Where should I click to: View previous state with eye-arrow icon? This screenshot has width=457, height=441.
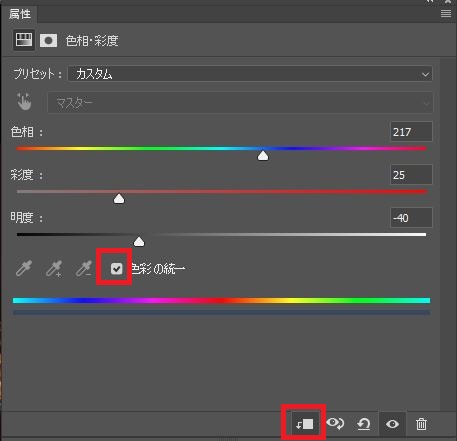pos(335,424)
